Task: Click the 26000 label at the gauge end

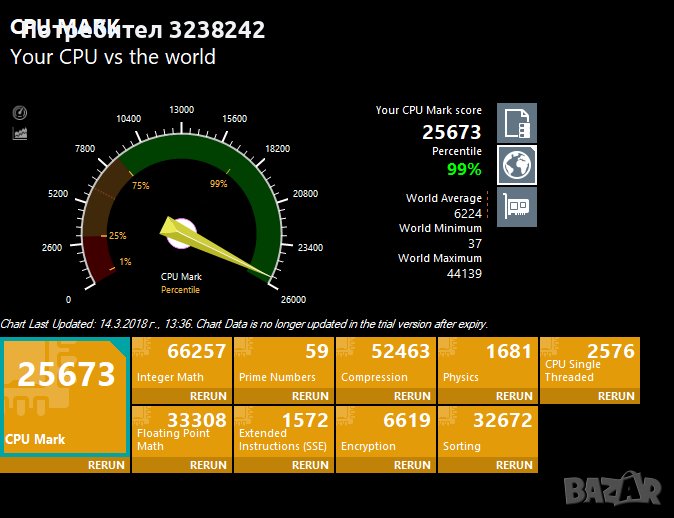Action: pyautogui.click(x=293, y=300)
